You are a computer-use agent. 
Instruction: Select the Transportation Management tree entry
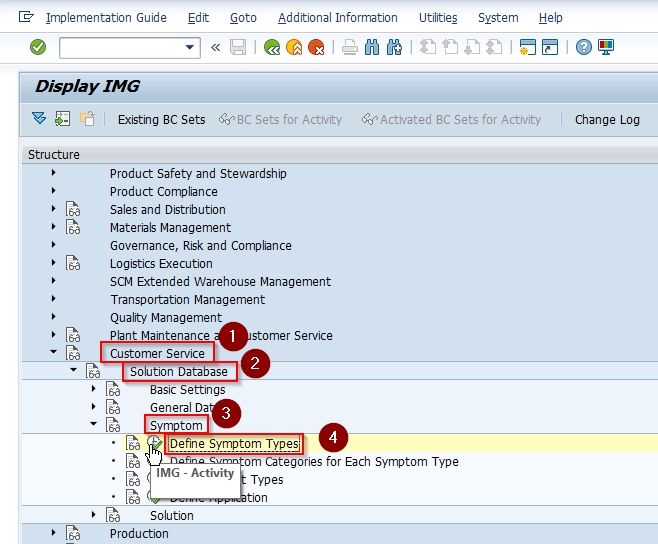coord(187,300)
